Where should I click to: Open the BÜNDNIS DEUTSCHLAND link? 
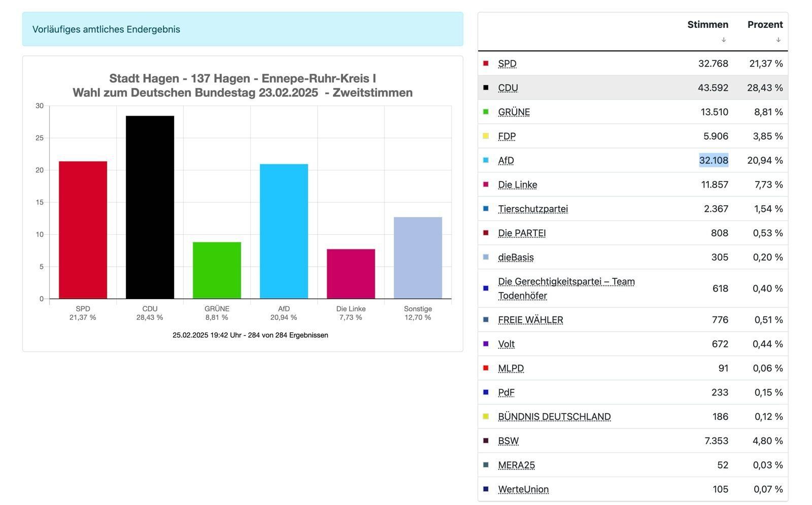pos(554,417)
